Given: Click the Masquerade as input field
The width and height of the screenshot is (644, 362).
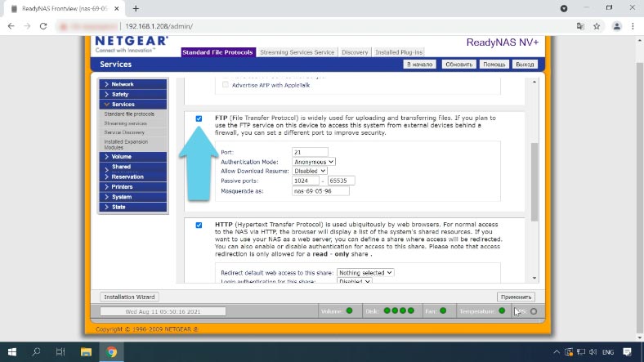Looking at the screenshot, I should point(320,191).
